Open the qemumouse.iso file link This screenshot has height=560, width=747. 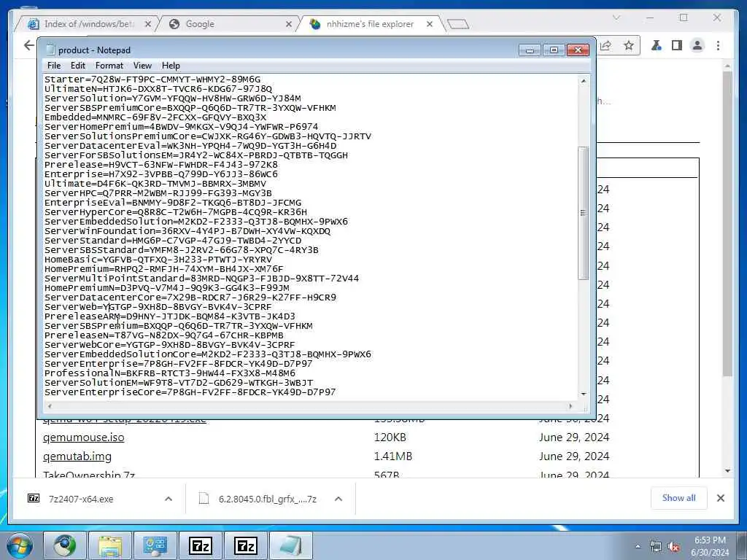[83, 437]
